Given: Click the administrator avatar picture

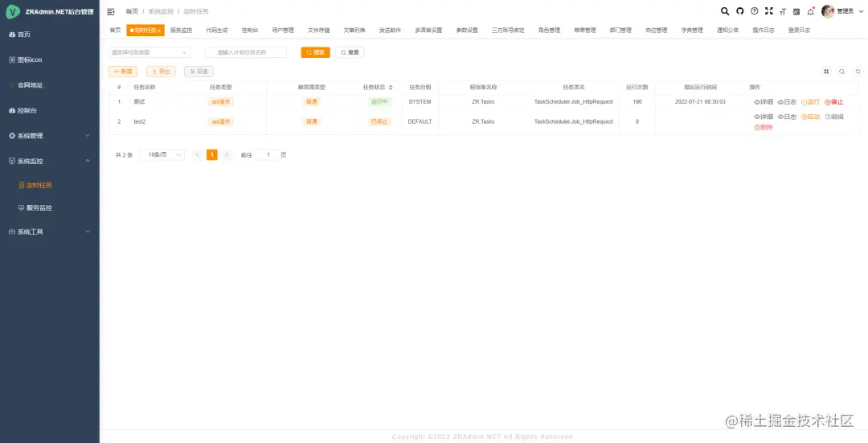Looking at the screenshot, I should (x=828, y=11).
